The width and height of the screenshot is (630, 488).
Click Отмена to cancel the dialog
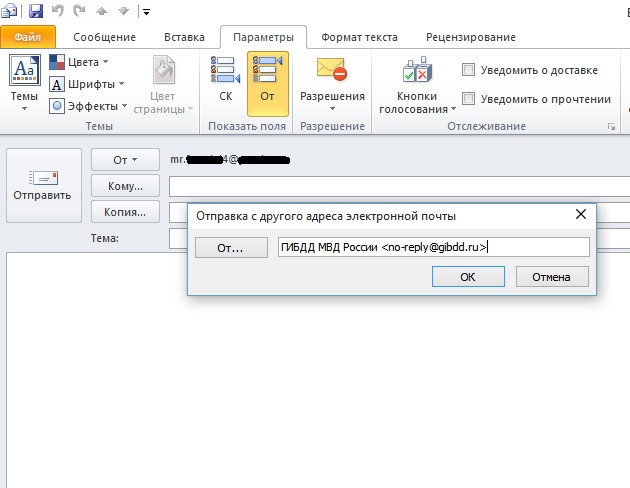click(551, 277)
